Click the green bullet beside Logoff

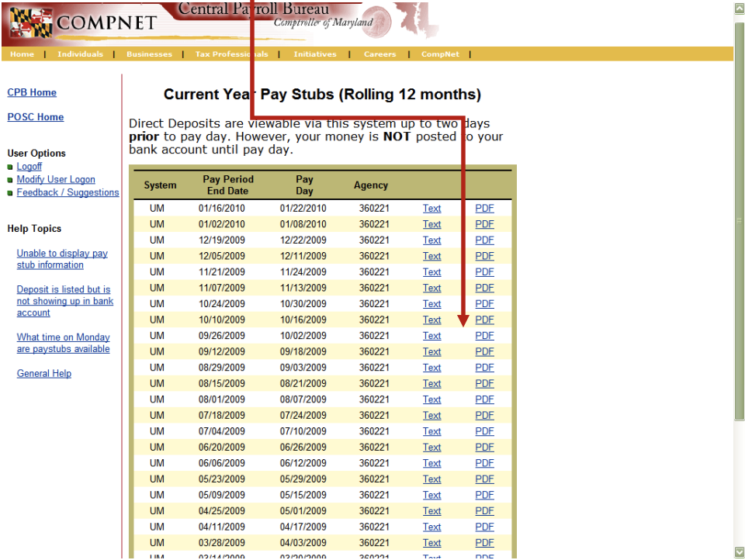pos(11,166)
